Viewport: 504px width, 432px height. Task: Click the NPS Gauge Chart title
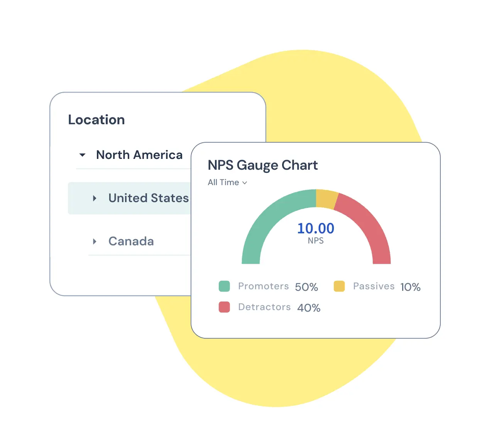click(x=262, y=165)
